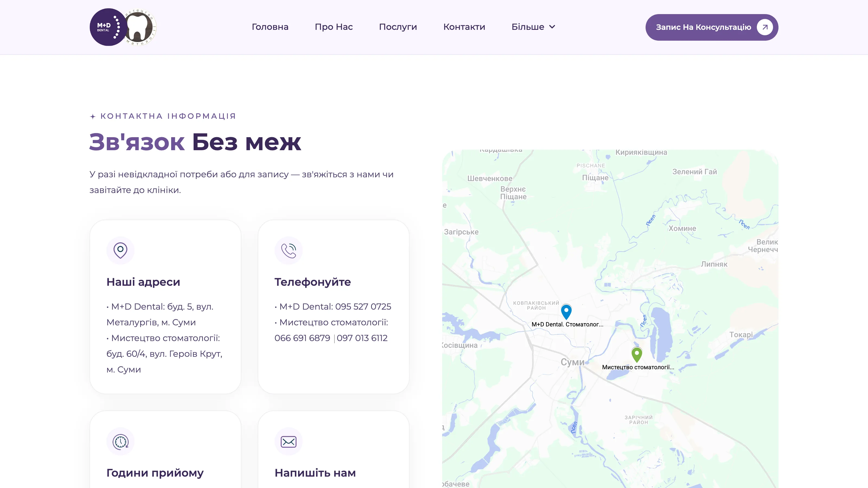This screenshot has width=868, height=488.
Task: Click phone number 066 691 6879
Action: (x=302, y=338)
